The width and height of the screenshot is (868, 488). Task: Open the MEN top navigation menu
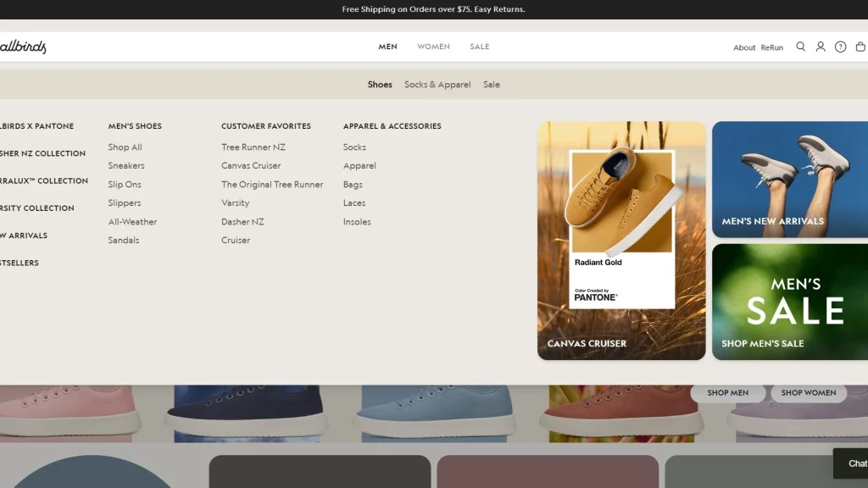point(387,47)
